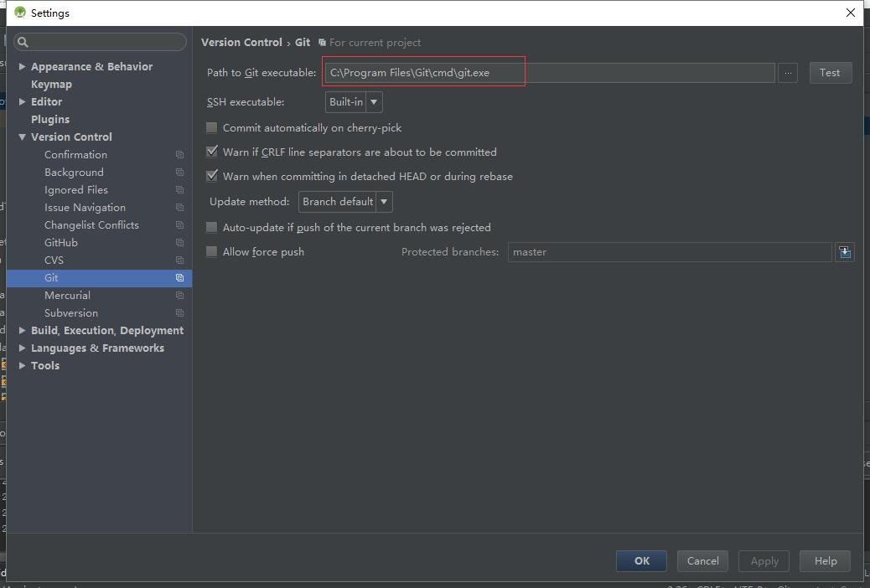
Task: Select Background under Version Control
Action: [74, 173]
